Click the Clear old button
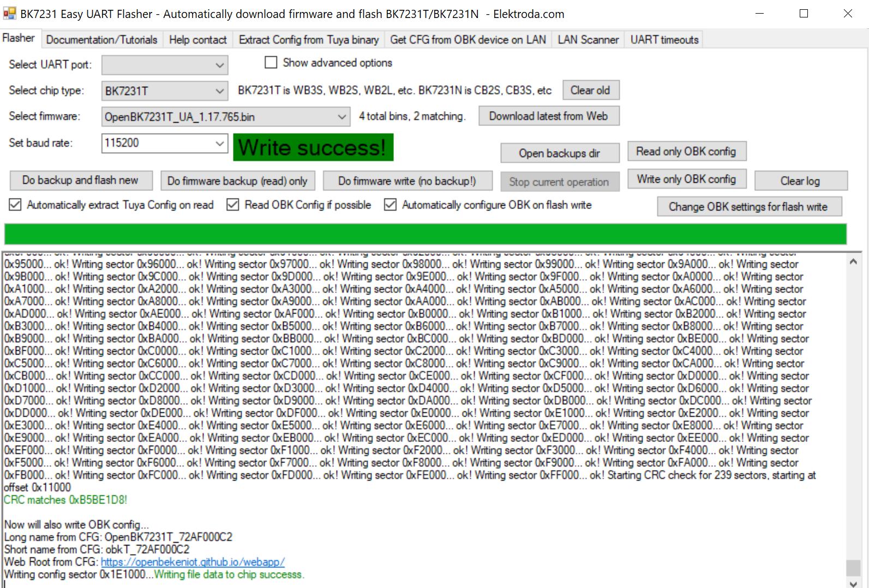Screen dimensions: 869x588 click(591, 91)
